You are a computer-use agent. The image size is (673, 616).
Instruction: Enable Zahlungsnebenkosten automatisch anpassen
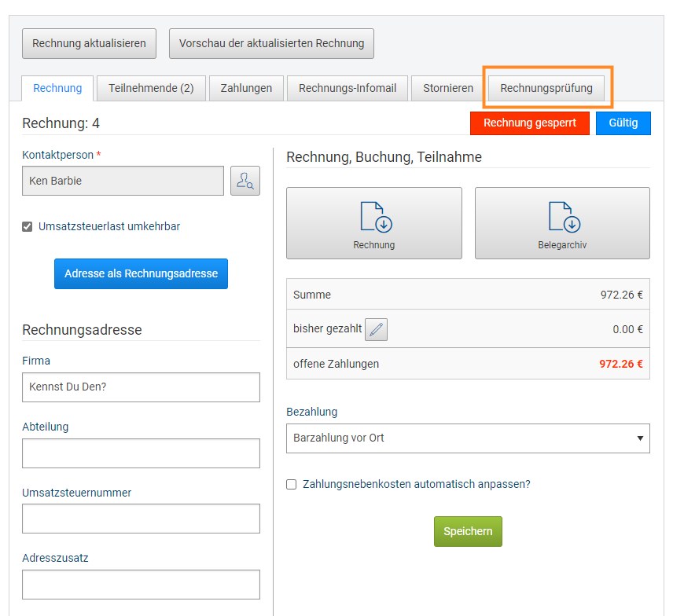292,485
